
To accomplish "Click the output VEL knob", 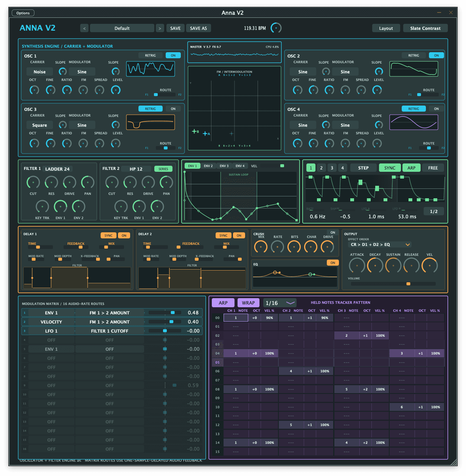I will click(x=430, y=266).
